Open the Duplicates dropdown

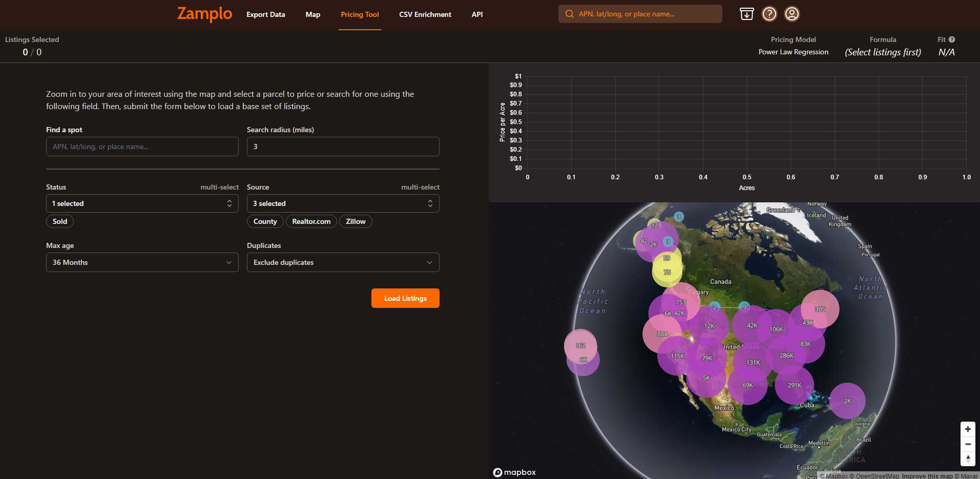pyautogui.click(x=343, y=262)
